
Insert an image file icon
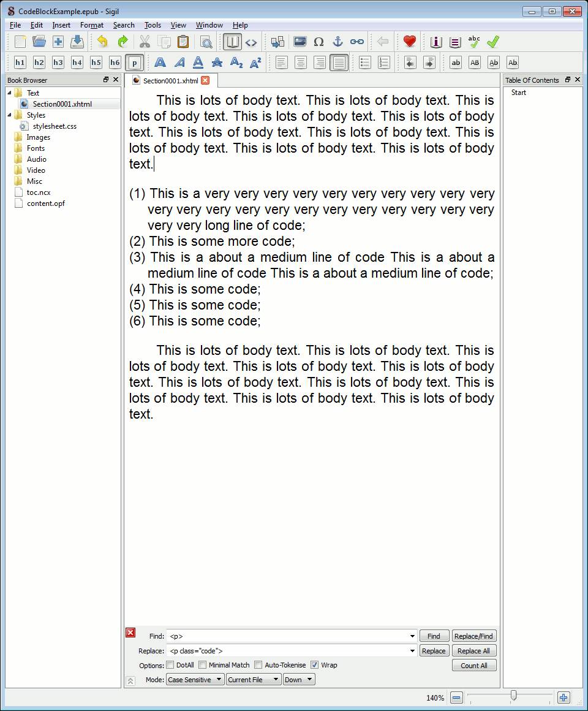[x=300, y=42]
